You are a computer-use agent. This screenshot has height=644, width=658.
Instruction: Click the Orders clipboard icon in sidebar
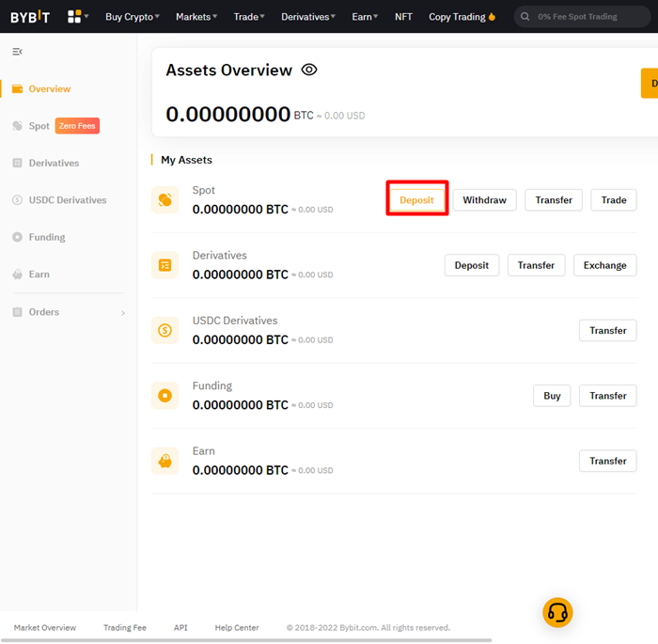(17, 312)
